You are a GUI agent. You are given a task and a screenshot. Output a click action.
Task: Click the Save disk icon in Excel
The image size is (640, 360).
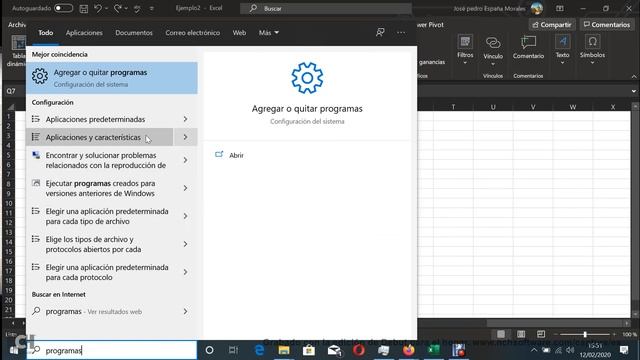coord(84,9)
